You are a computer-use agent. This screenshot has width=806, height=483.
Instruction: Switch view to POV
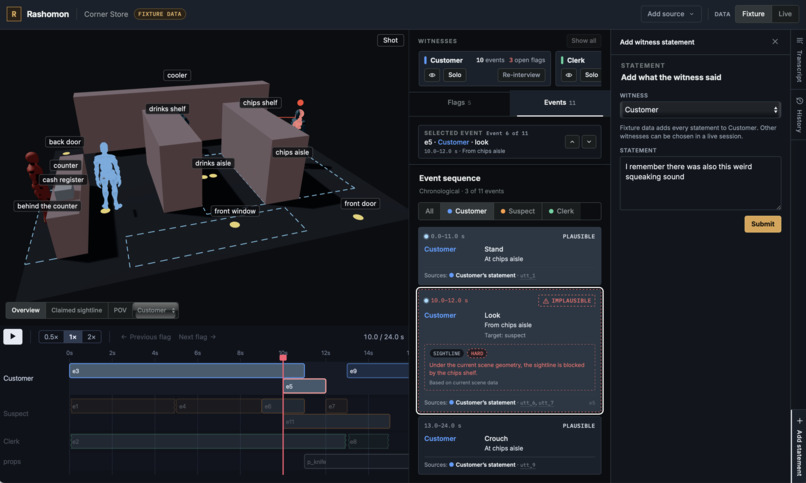[120, 310]
